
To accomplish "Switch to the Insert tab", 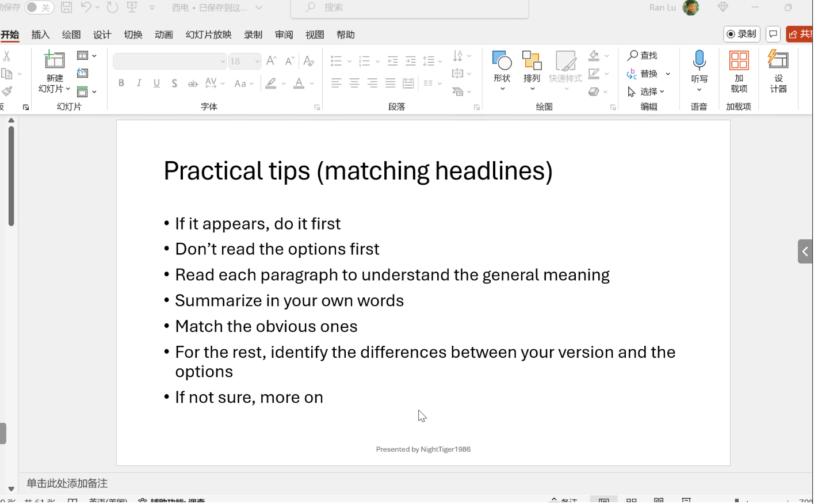I will point(40,35).
